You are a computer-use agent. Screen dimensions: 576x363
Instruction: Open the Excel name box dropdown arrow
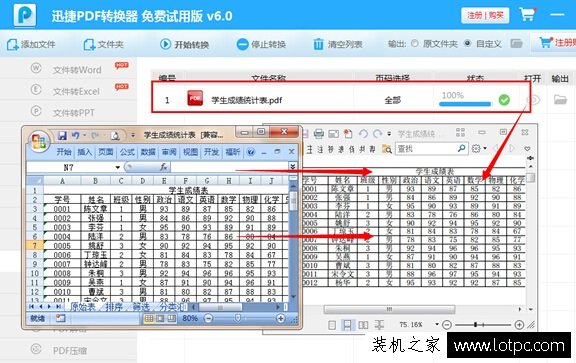(x=118, y=168)
